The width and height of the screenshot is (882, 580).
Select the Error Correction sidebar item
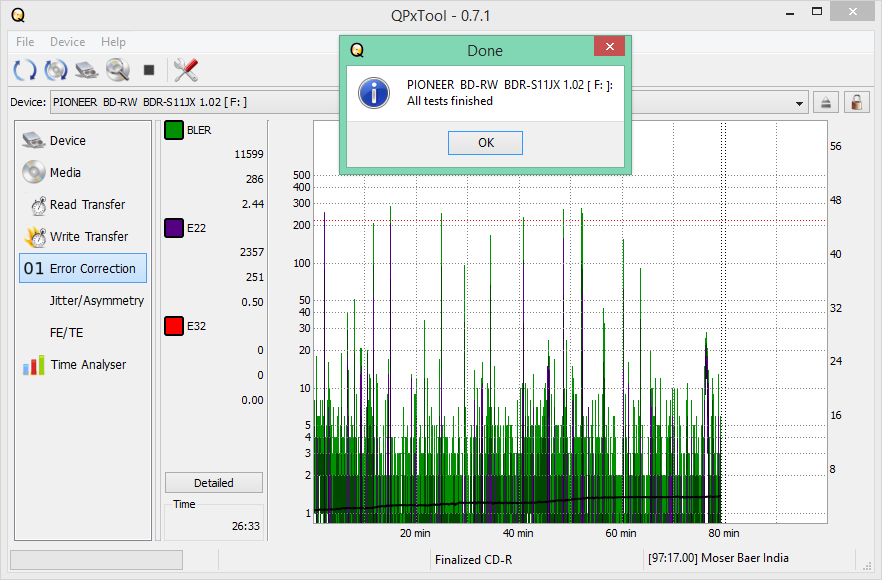point(83,268)
